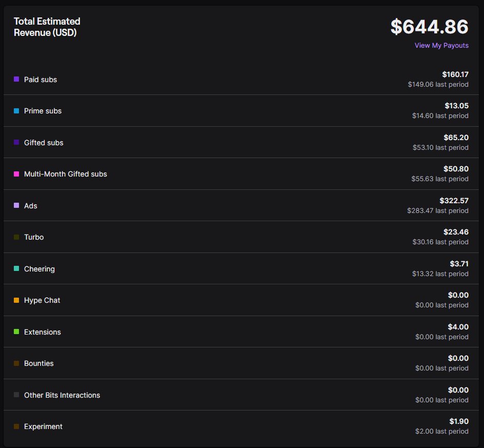The image size is (484, 448).
Task: Click the $322.57 Ads amount
Action: point(454,201)
